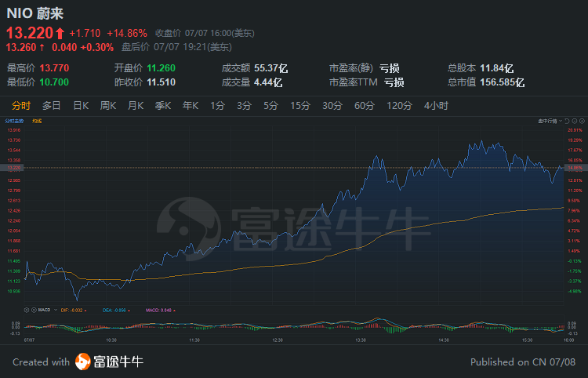The height and width of the screenshot is (378, 588).
Task: Click the 13:30 time axis label
Action: pos(361,340)
